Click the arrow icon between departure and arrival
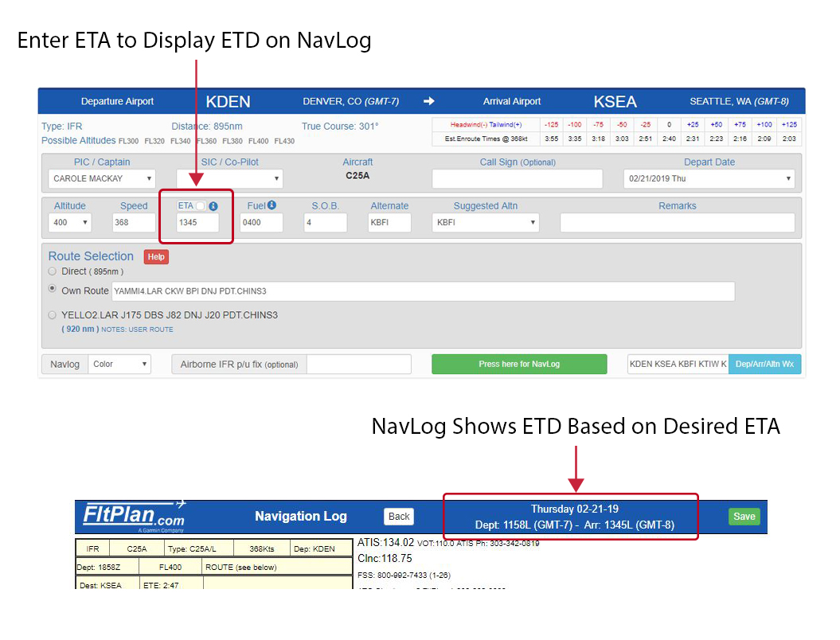Screen dimensions: 840x640 pos(429,101)
